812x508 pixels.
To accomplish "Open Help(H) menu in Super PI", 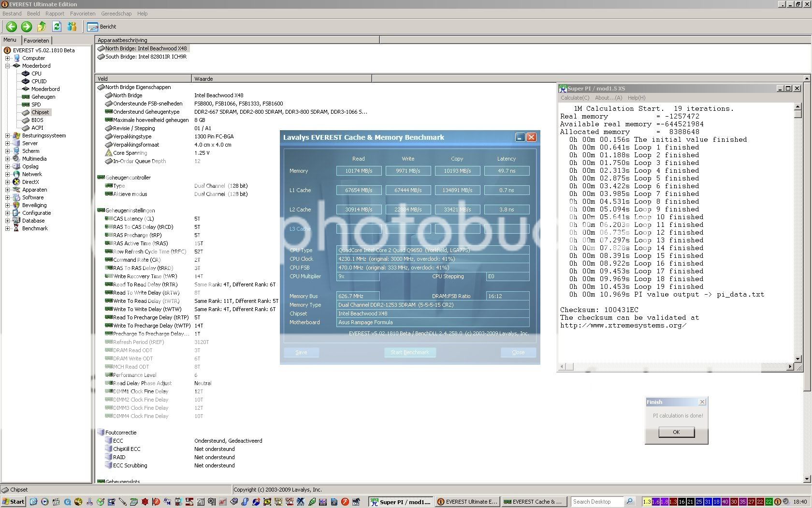I will [636, 98].
